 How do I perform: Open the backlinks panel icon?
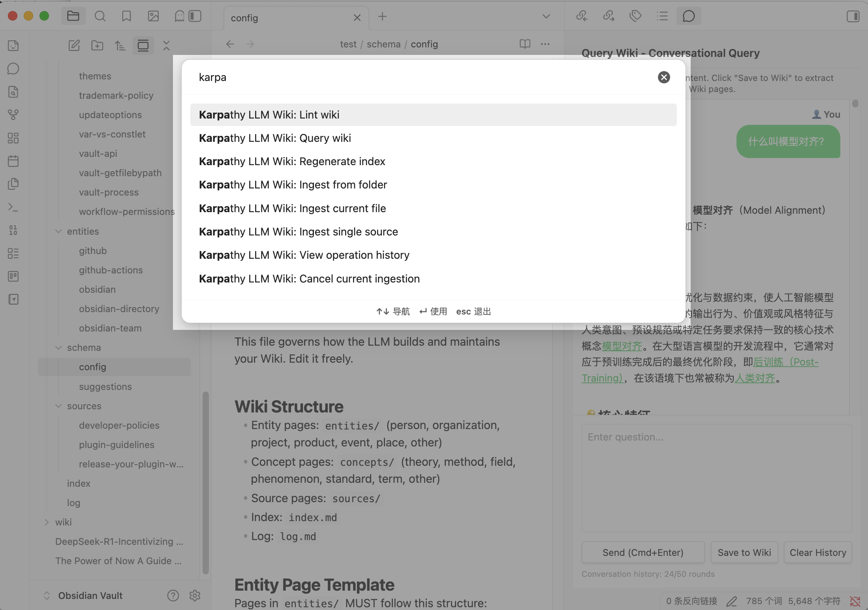[x=582, y=16]
